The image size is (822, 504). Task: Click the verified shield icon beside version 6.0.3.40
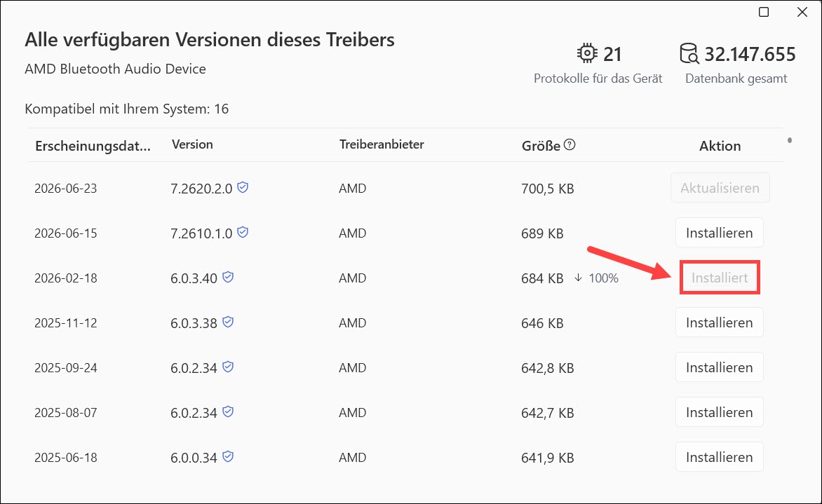click(x=227, y=277)
